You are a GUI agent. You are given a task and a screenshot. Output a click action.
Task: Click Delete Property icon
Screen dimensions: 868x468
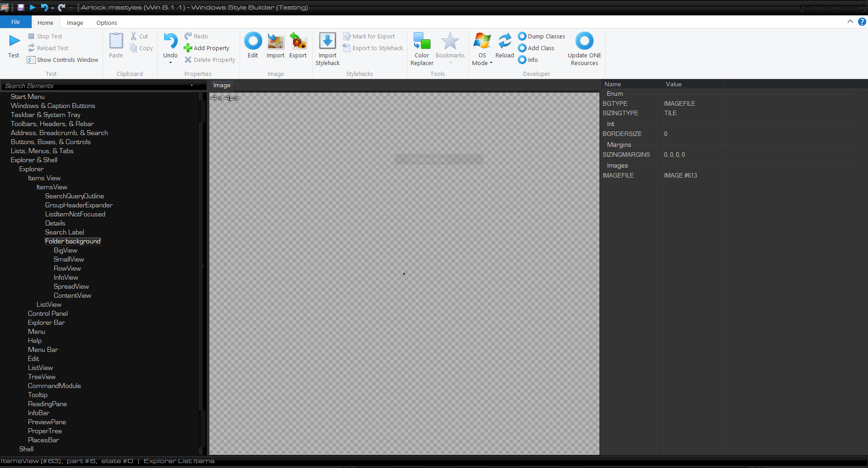(x=188, y=60)
